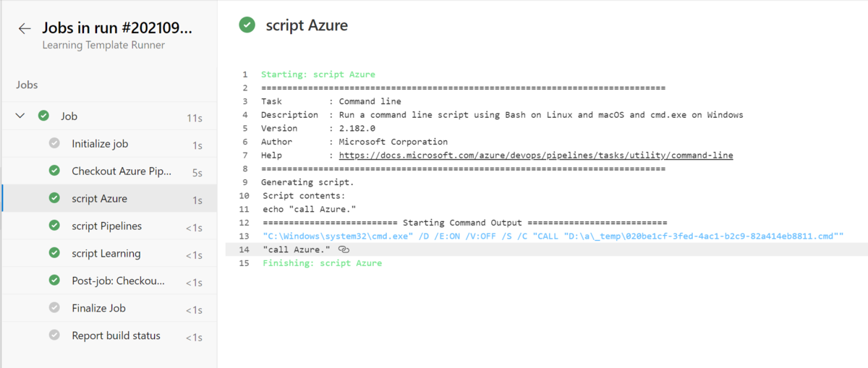Open the script Pipelines step log

click(x=109, y=226)
